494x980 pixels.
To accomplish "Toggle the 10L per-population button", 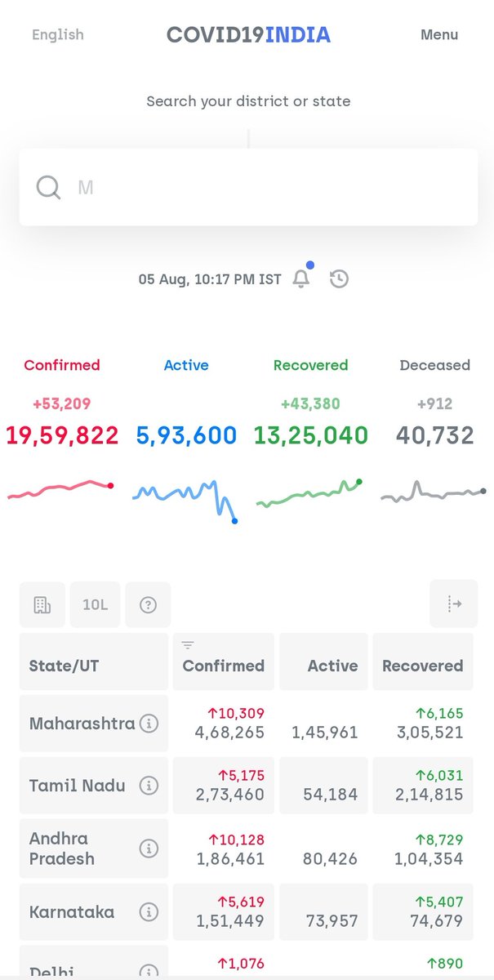I will tap(95, 604).
